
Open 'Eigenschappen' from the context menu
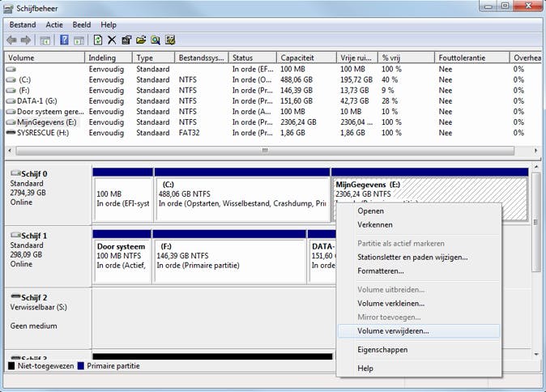tap(382, 349)
